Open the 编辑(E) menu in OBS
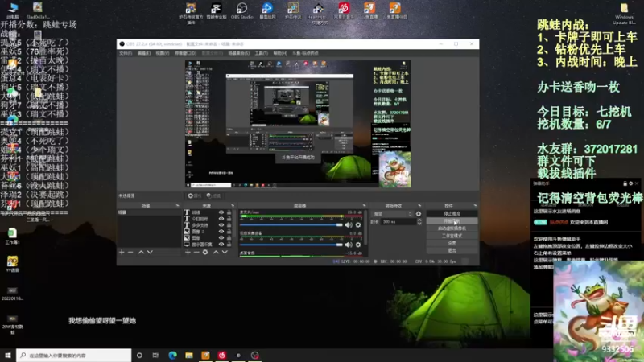The height and width of the screenshot is (362, 644). 144,53
